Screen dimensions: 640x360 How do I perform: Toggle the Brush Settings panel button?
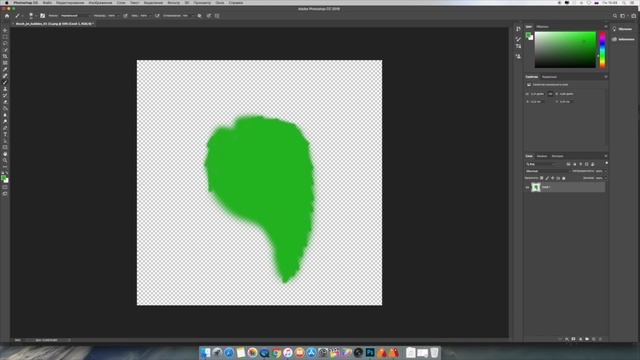pos(42,16)
